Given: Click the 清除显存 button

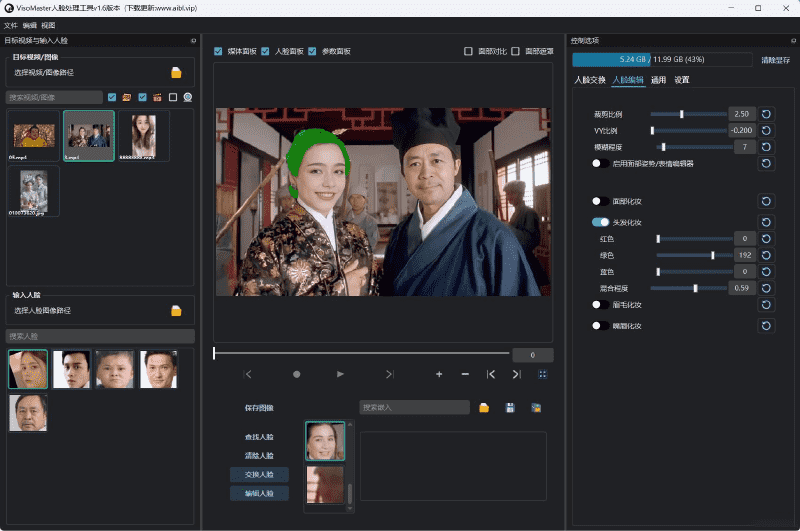Looking at the screenshot, I should click(776, 60).
